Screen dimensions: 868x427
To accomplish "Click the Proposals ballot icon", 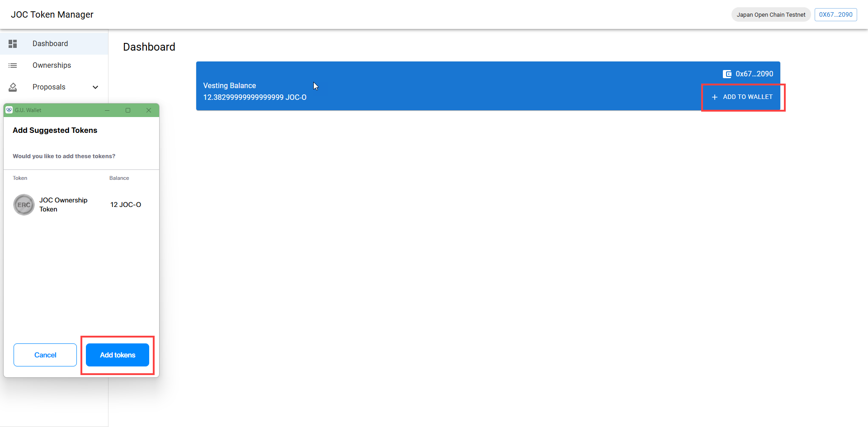I will [x=13, y=87].
